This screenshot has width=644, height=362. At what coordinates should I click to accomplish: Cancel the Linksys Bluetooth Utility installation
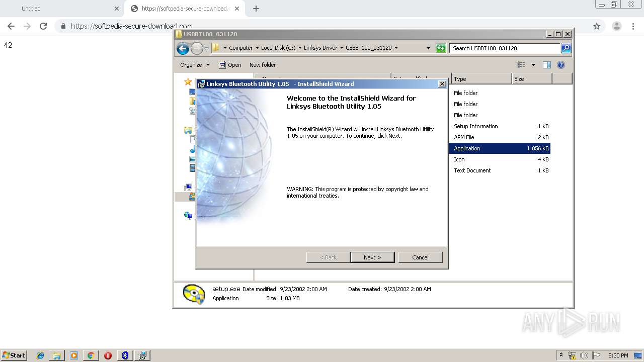click(x=420, y=257)
